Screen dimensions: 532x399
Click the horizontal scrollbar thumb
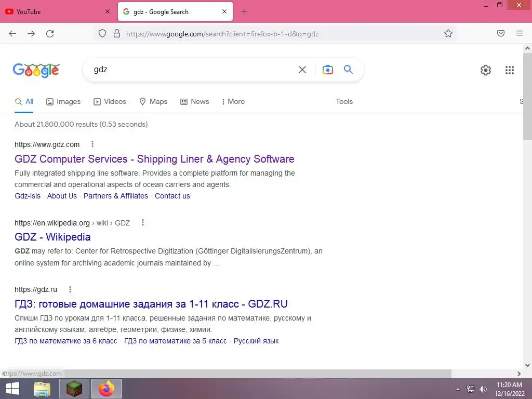pyautogui.click(x=229, y=374)
